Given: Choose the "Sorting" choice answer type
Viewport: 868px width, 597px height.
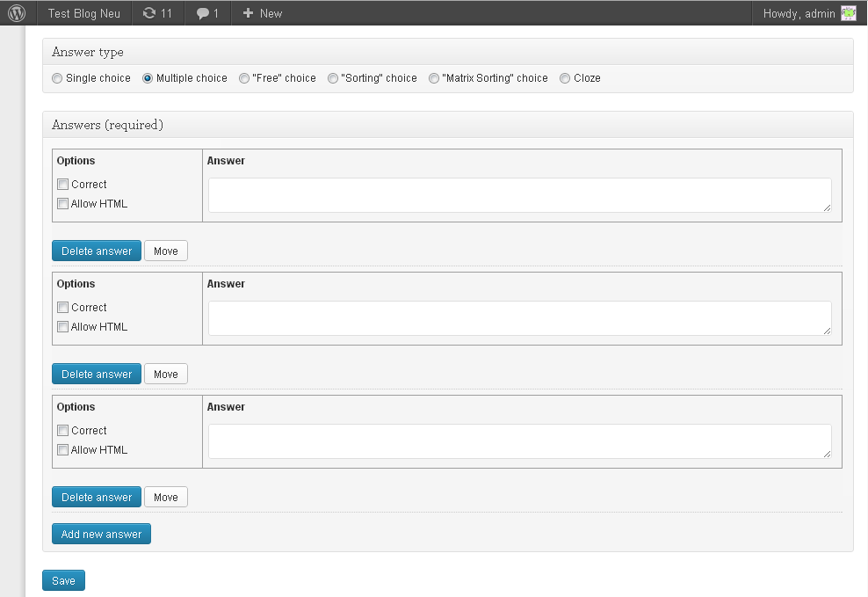Looking at the screenshot, I should tap(333, 78).
